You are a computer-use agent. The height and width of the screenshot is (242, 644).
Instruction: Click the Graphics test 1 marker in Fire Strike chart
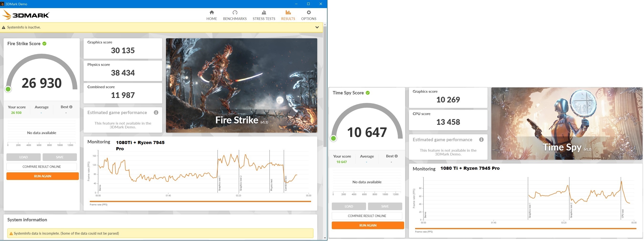[219, 183]
